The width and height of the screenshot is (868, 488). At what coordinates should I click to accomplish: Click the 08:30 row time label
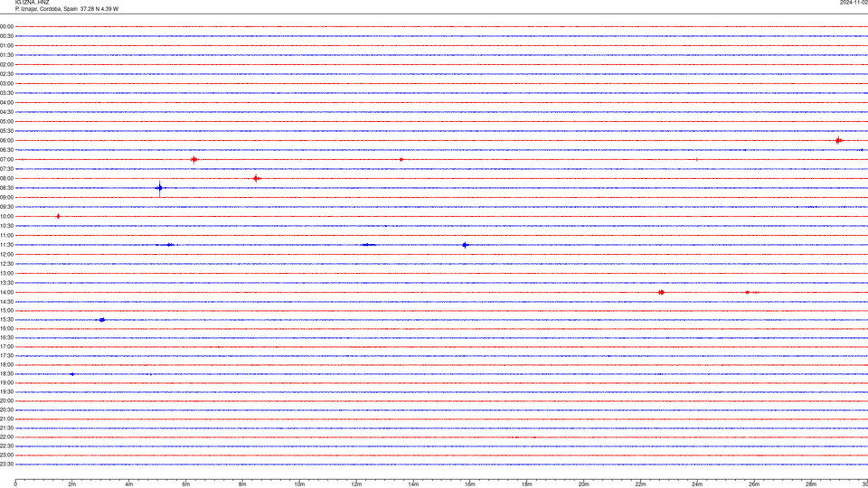point(6,188)
